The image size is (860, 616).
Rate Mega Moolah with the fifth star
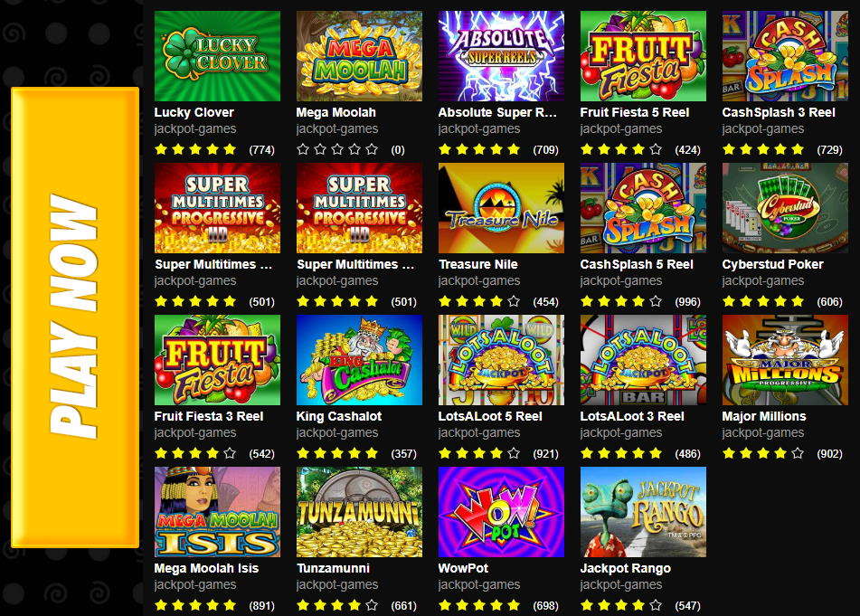pyautogui.click(x=372, y=149)
